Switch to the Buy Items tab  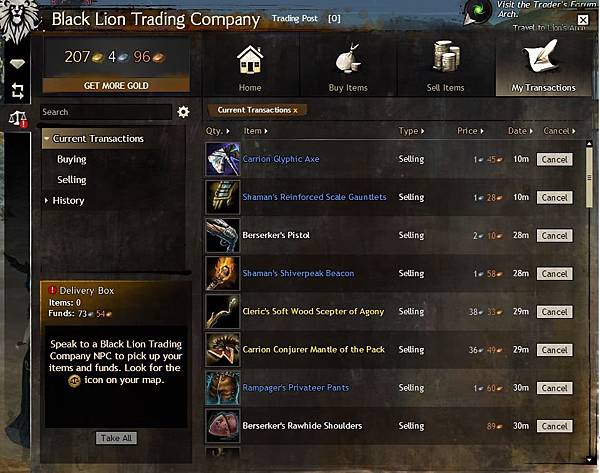[348, 67]
